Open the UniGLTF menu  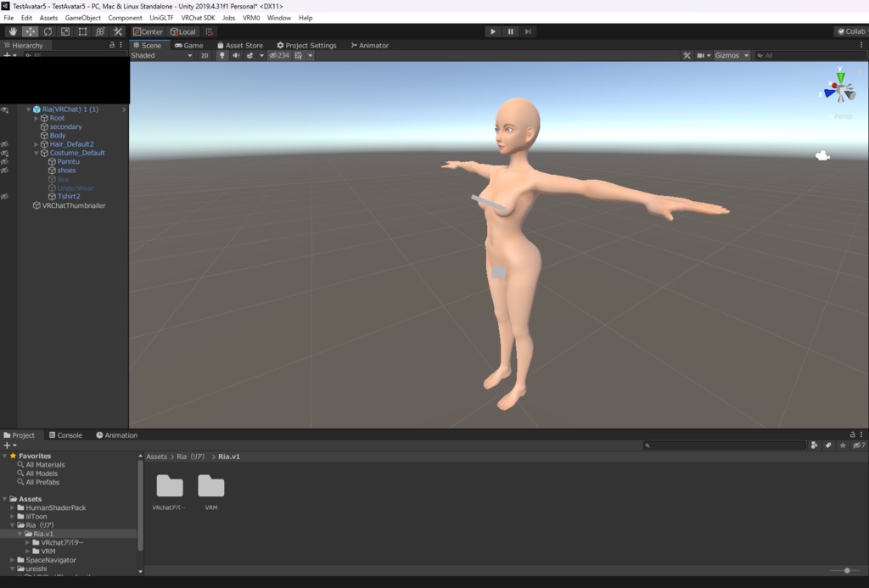[161, 18]
